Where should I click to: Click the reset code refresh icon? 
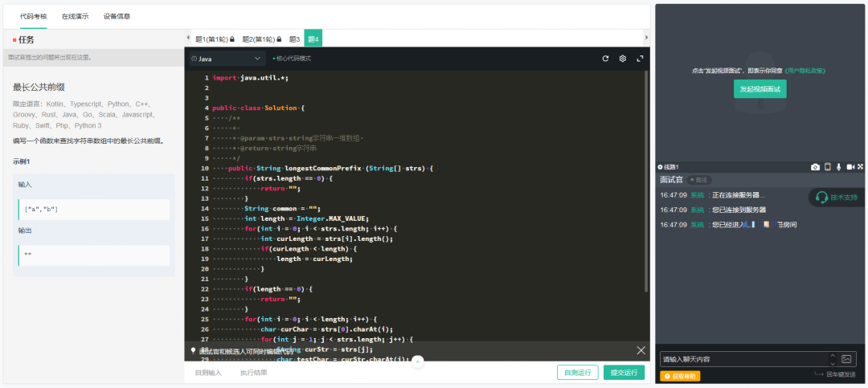coord(605,58)
